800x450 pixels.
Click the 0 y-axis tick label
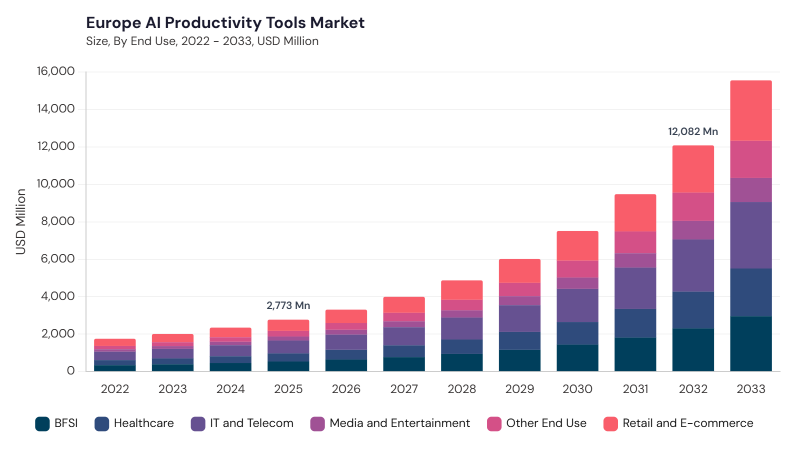pyautogui.click(x=71, y=371)
